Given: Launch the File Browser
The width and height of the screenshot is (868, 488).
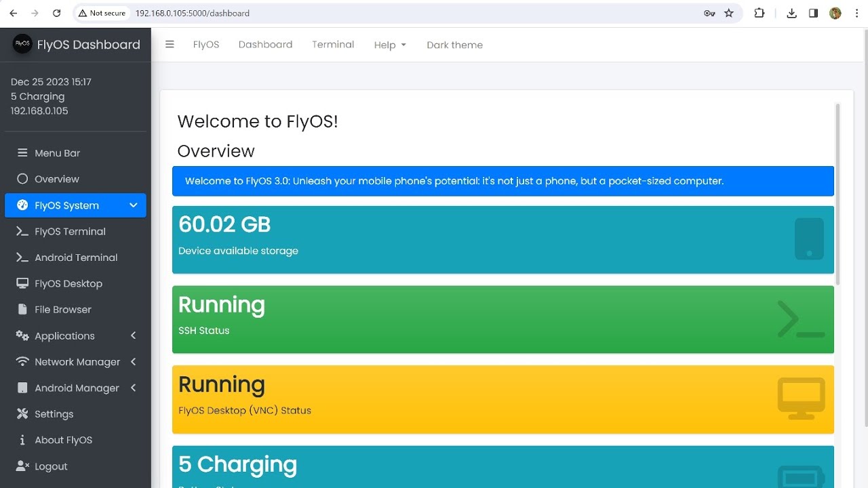Looking at the screenshot, I should [63, 309].
